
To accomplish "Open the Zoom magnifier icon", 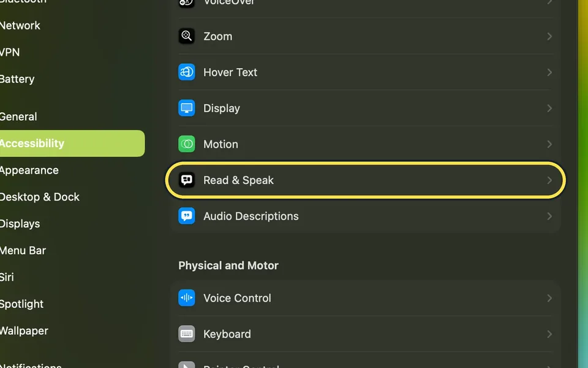I will click(x=186, y=36).
